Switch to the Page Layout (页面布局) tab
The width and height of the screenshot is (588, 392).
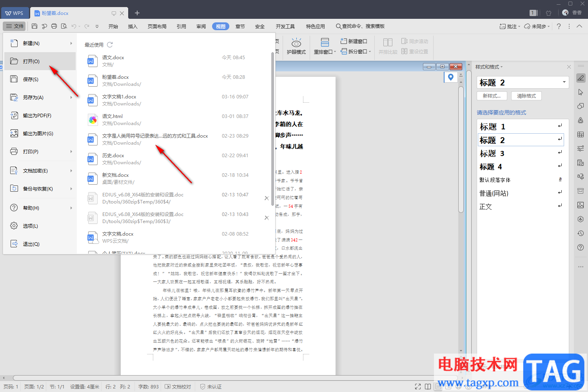157,26
